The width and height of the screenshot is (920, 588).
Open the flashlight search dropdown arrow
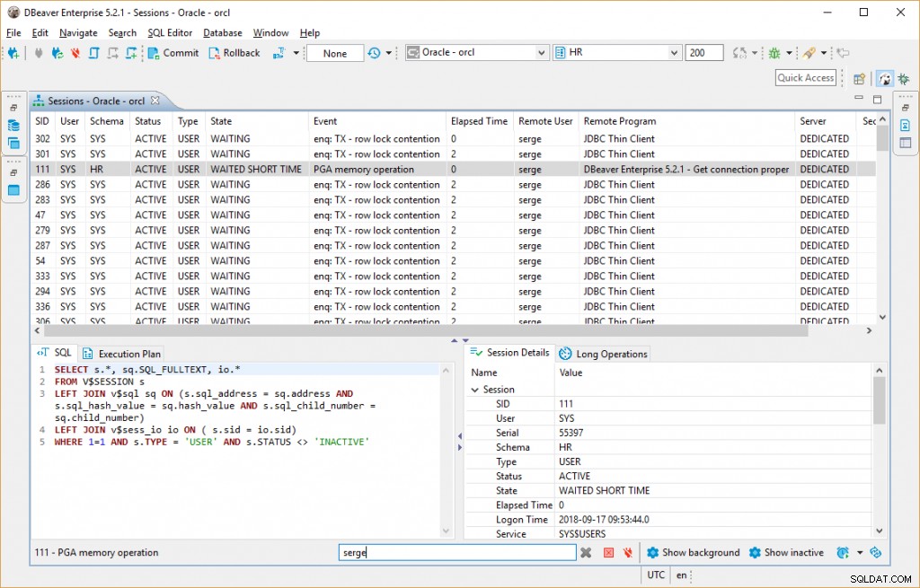pos(824,53)
